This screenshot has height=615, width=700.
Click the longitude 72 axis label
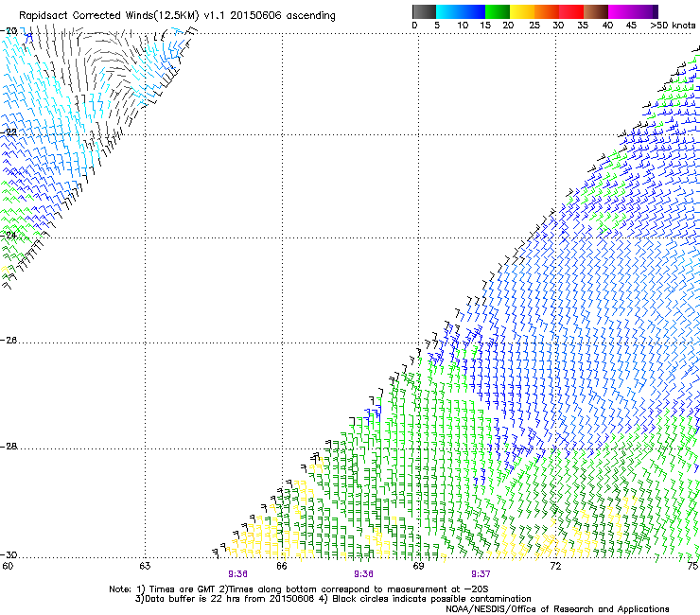555,566
